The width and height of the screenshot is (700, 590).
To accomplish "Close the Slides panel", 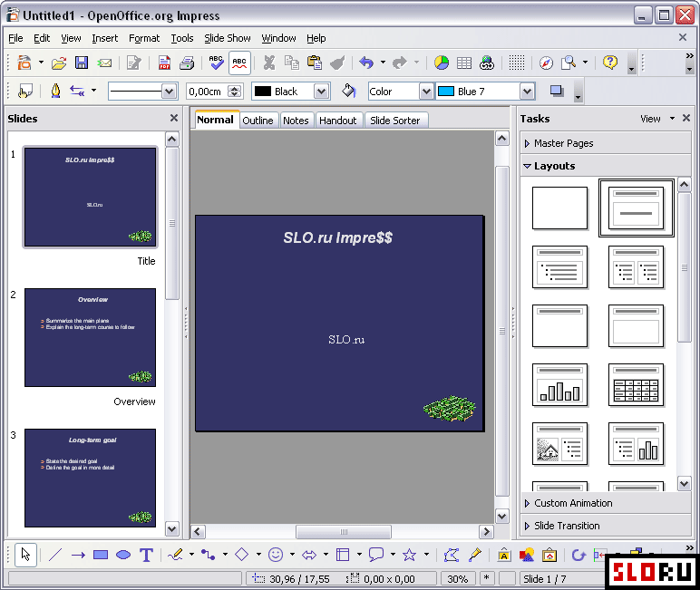I will point(174,118).
